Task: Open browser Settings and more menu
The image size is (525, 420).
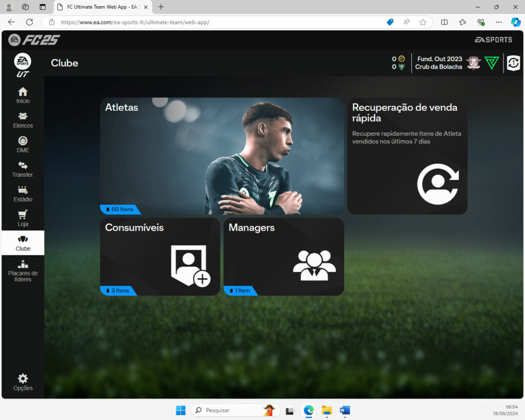Action: (x=498, y=22)
